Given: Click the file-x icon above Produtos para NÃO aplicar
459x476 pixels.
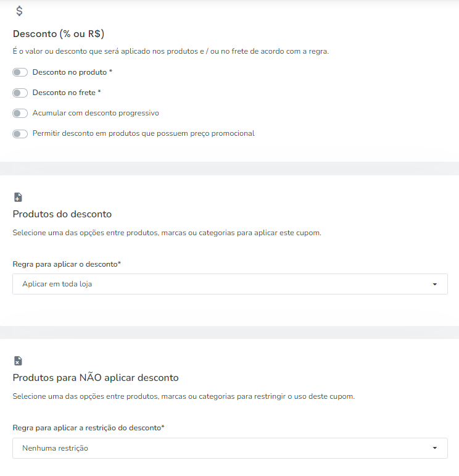Looking at the screenshot, I should pyautogui.click(x=18, y=361).
